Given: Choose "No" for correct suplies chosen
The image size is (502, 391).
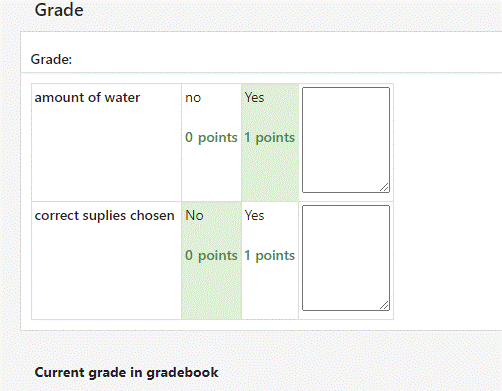Looking at the screenshot, I should coord(211,261).
